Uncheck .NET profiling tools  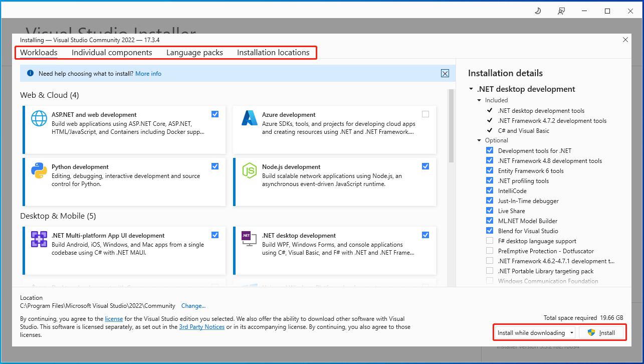[x=490, y=180]
